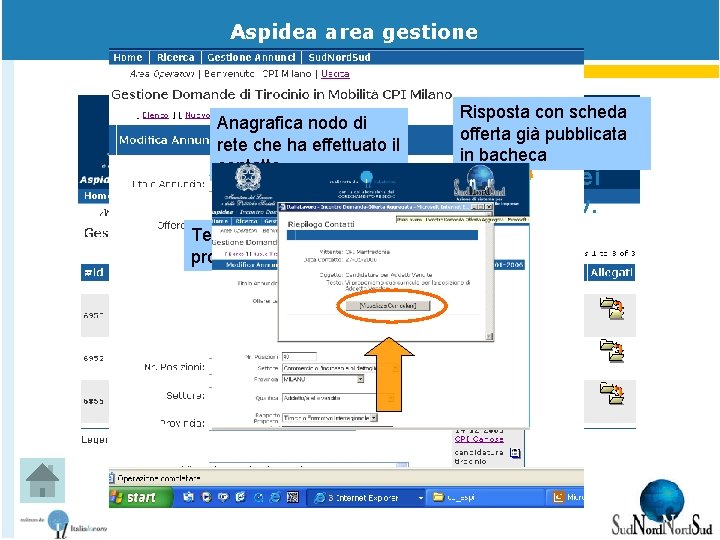Open the Elenco link under the page title

(x=155, y=115)
